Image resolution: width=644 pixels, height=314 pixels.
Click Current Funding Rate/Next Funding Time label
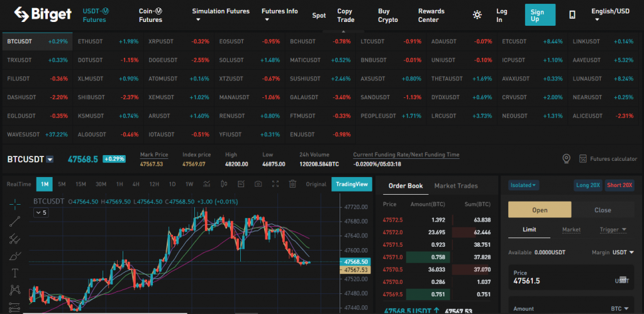(406, 154)
